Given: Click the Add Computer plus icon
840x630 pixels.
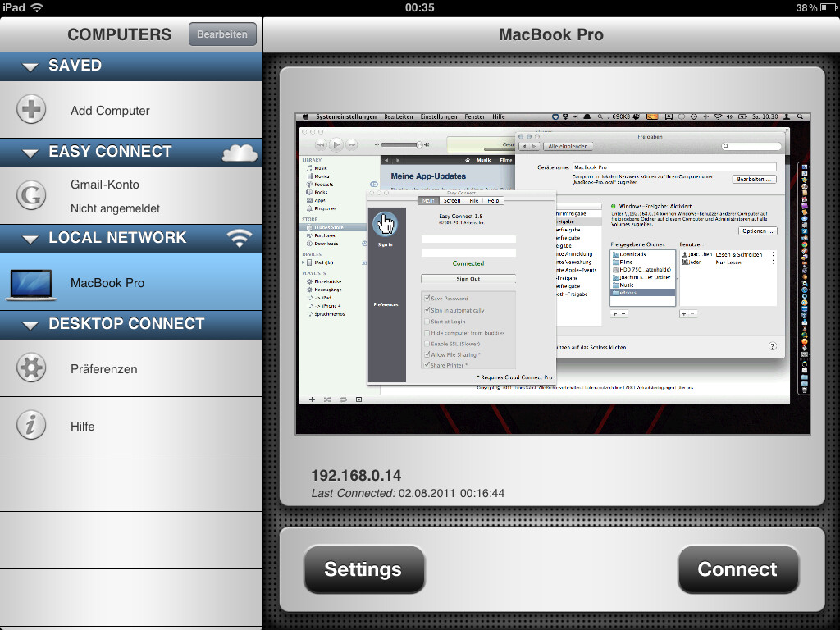Looking at the screenshot, I should click(x=30, y=110).
